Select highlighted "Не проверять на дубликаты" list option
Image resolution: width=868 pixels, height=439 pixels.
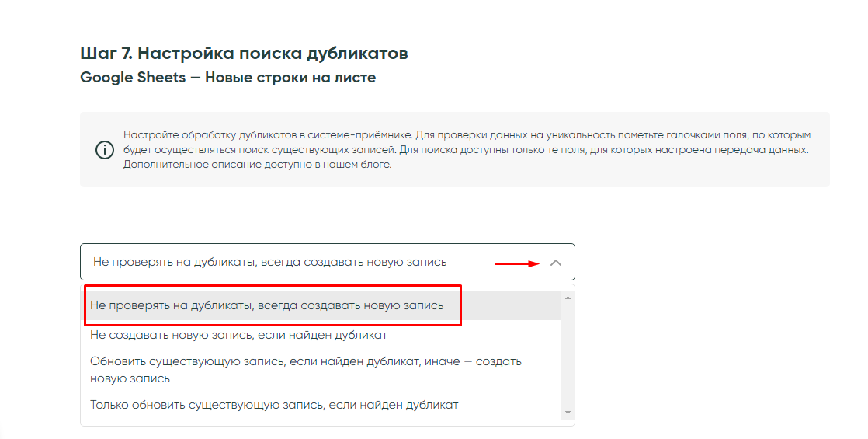click(267, 305)
